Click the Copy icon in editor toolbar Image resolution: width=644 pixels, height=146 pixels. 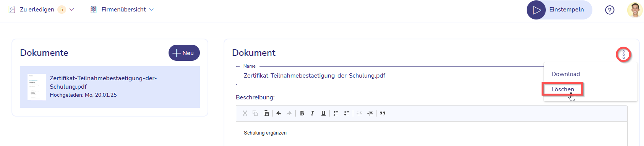pos(255,113)
